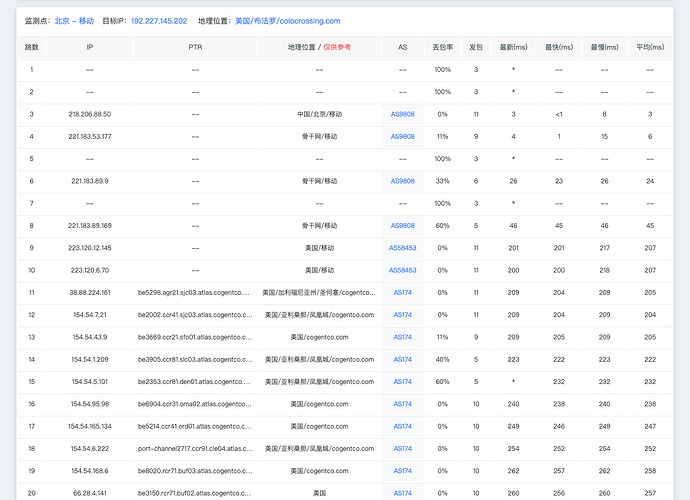Click PTR be3905.ccr81.slc03.atlas.cogentco
This screenshot has width=690, height=500.
195,359
